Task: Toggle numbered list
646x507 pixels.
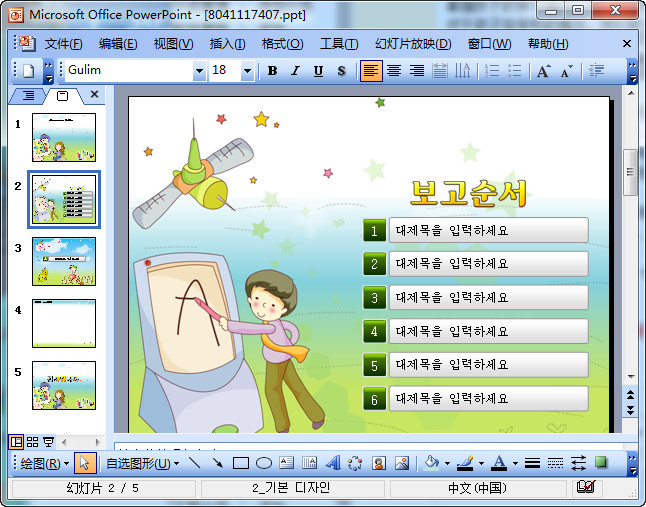Action: [492, 71]
